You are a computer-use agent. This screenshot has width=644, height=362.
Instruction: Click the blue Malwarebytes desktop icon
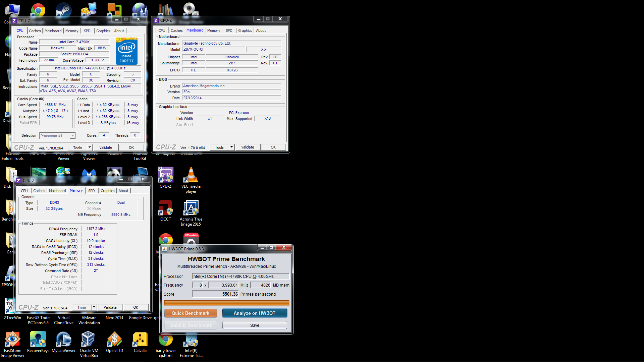pyautogui.click(x=89, y=172)
